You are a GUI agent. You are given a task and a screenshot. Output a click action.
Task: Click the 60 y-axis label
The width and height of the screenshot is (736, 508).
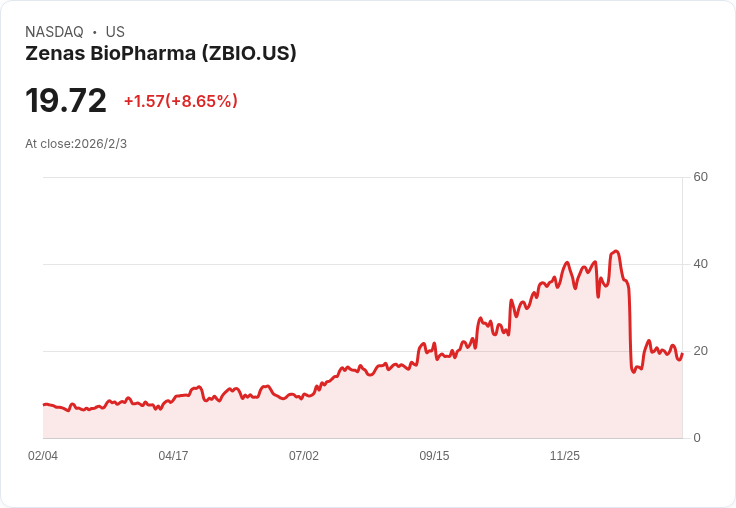click(x=701, y=177)
